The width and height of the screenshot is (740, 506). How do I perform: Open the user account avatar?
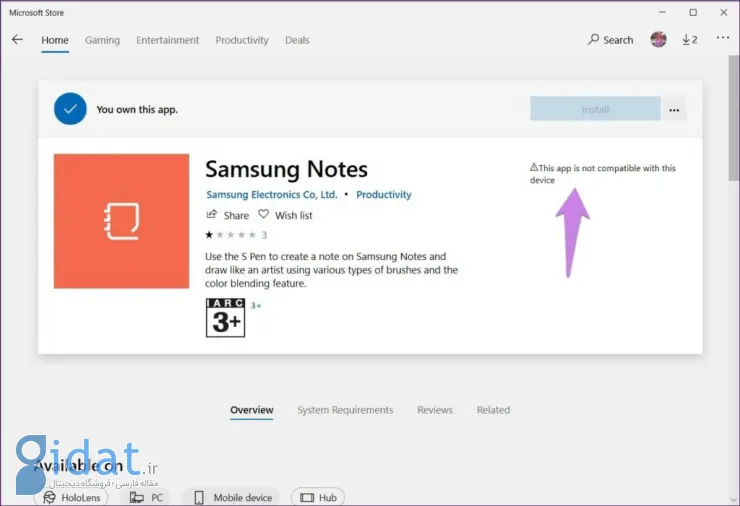pyautogui.click(x=658, y=39)
